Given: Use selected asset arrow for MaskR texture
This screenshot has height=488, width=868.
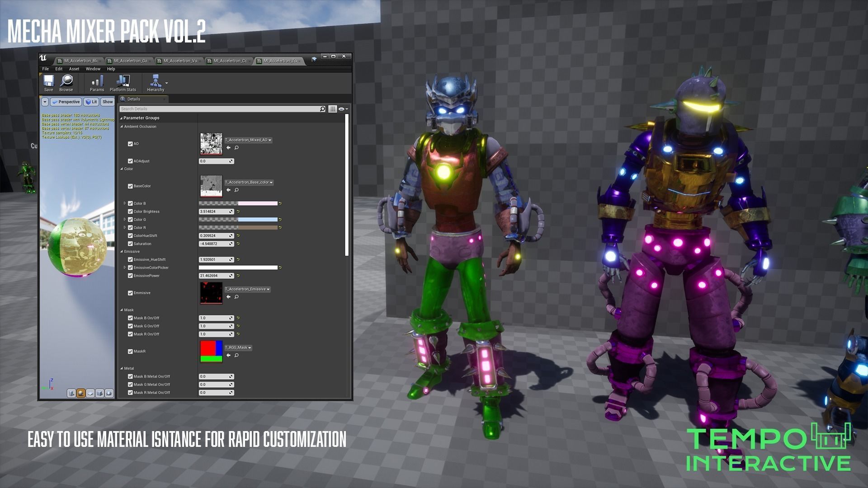Looking at the screenshot, I should (228, 356).
